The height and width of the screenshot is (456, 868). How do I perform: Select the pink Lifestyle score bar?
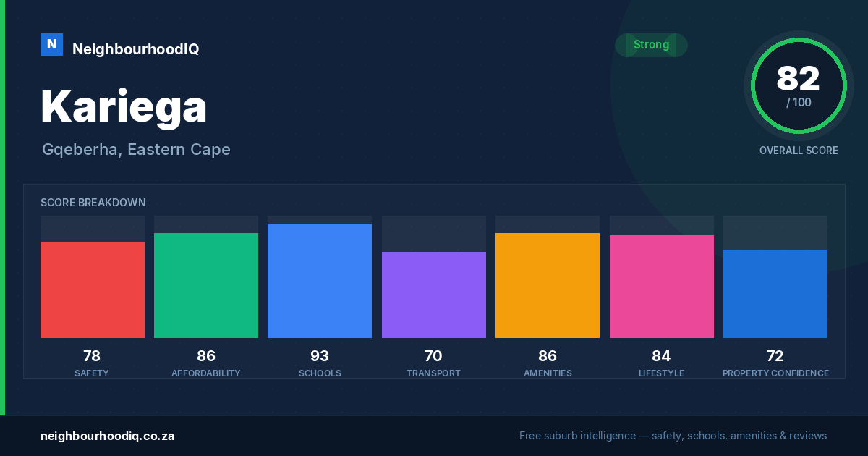pos(662,287)
